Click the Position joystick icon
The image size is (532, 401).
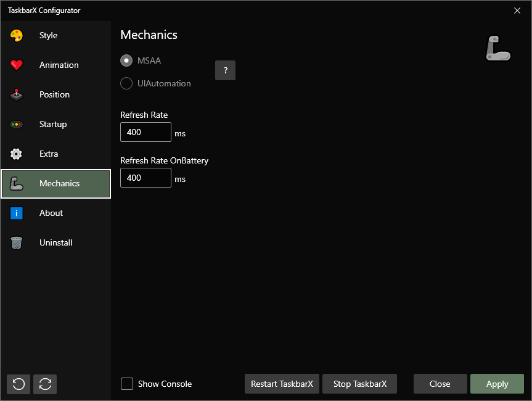(x=15, y=94)
